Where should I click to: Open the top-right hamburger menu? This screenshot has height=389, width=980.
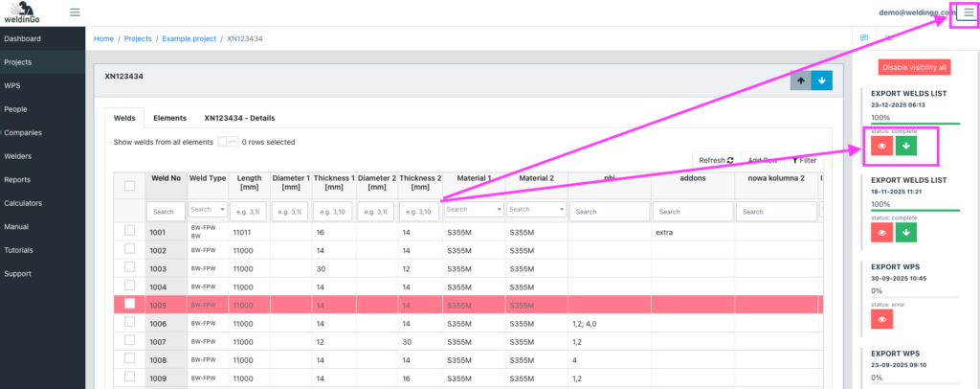click(963, 13)
